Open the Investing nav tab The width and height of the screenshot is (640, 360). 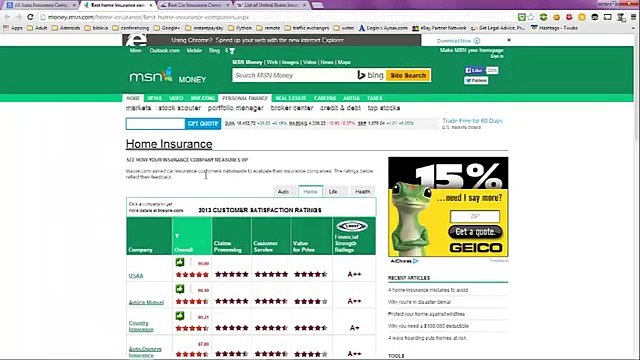pyautogui.click(x=202, y=98)
